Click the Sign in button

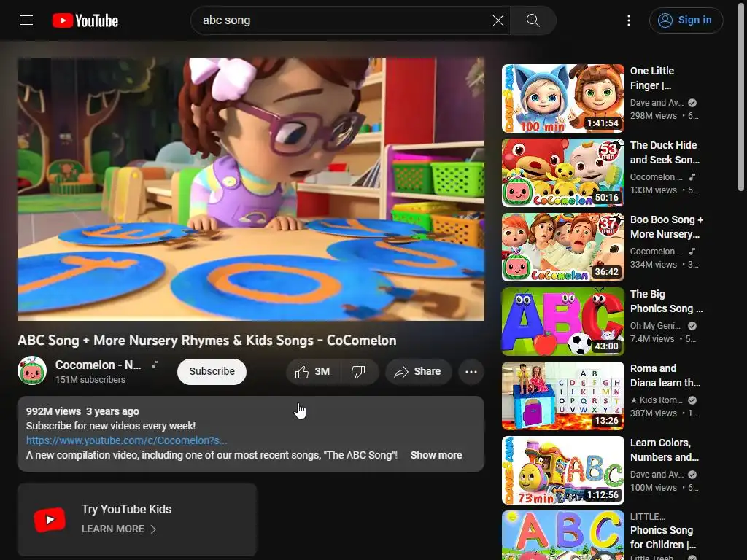pos(686,20)
